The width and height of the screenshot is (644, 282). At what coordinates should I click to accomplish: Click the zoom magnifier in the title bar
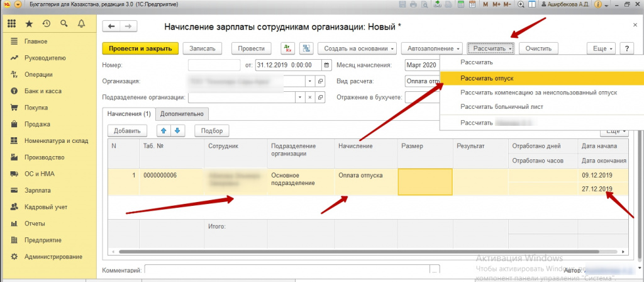click(x=521, y=4)
